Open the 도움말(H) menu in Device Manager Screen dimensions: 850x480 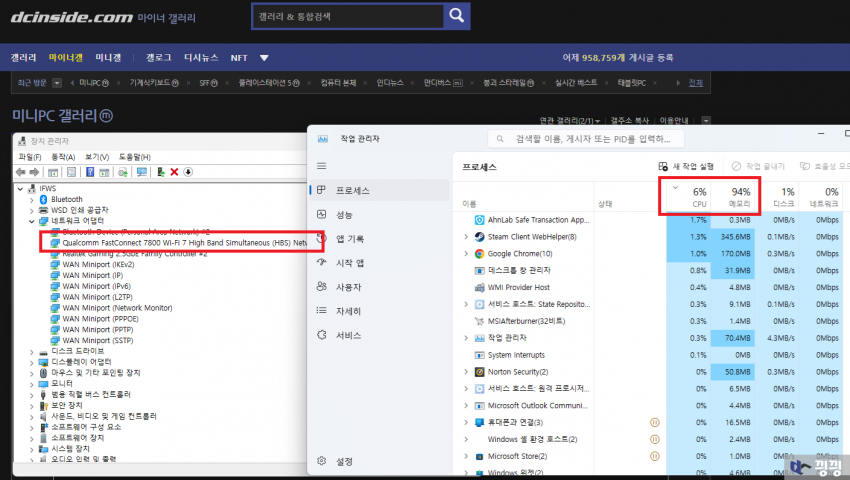point(134,157)
